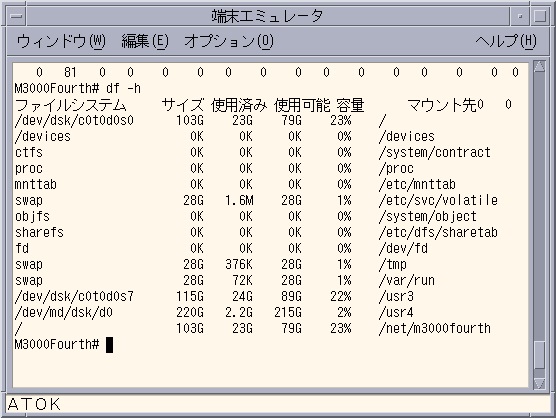Click the /etc/mnttab mount point
Image resolution: width=556 pixels, height=418 pixels.
[417, 184]
